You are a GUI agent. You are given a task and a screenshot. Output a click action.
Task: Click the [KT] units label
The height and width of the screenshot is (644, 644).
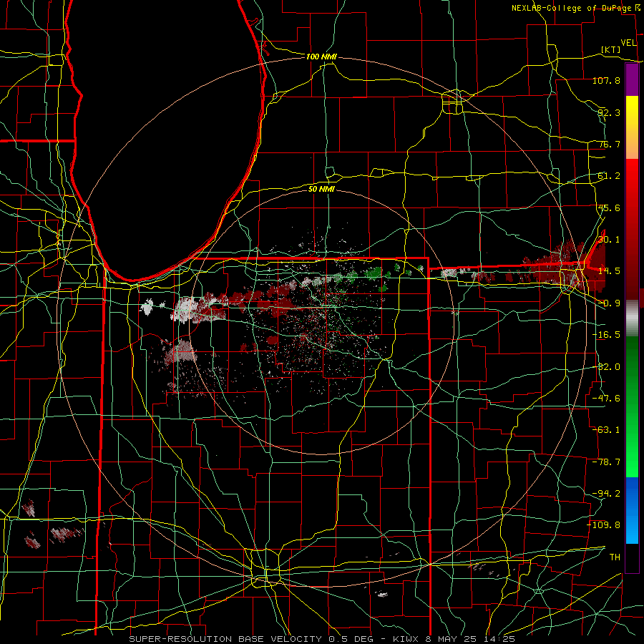tap(611, 50)
